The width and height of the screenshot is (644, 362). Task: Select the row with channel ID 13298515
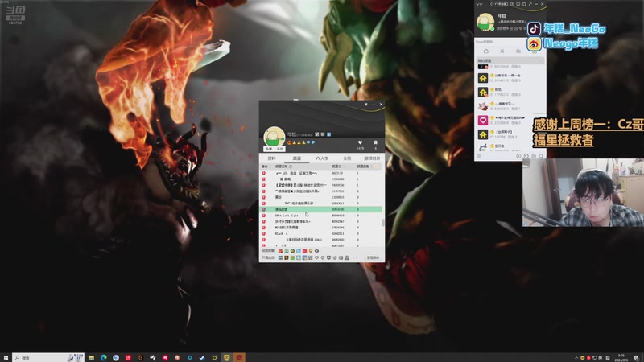(321, 197)
